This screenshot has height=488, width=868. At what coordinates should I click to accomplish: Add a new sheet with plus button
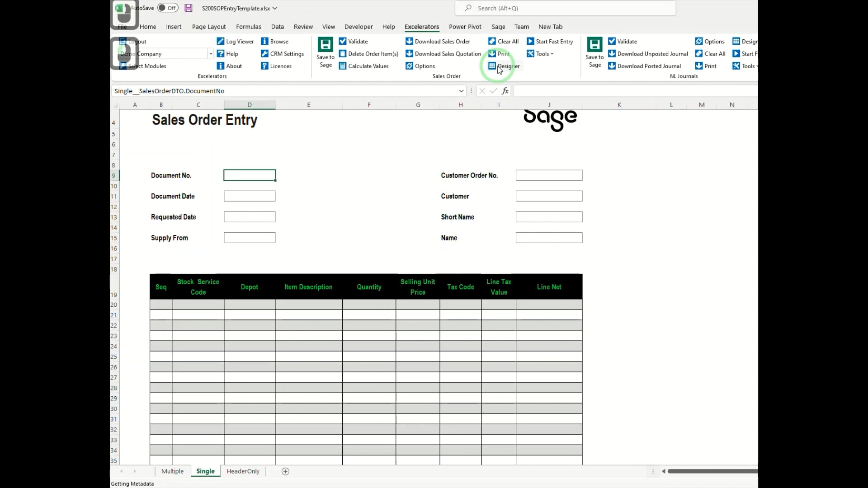click(x=285, y=471)
